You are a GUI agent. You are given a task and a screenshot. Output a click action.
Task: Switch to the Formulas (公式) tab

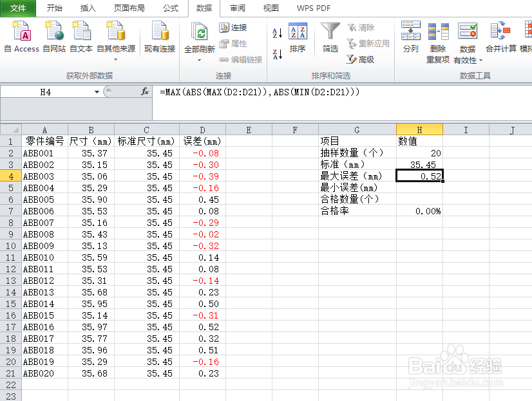[x=170, y=8]
